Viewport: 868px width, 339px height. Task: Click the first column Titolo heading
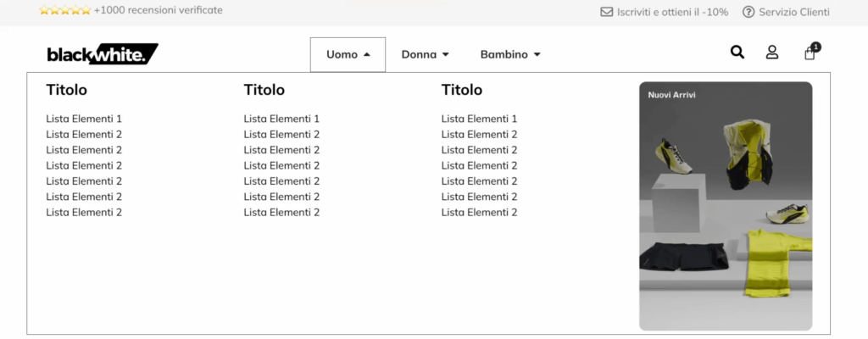(x=67, y=90)
